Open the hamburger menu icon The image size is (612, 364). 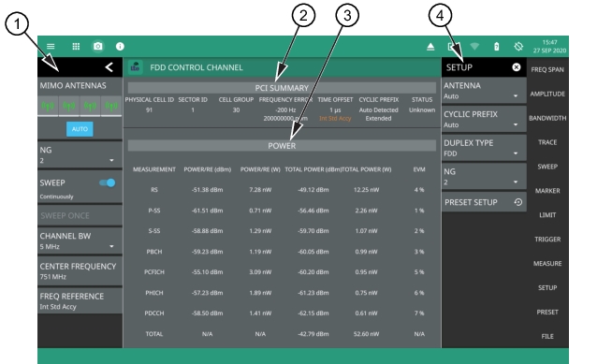51,47
